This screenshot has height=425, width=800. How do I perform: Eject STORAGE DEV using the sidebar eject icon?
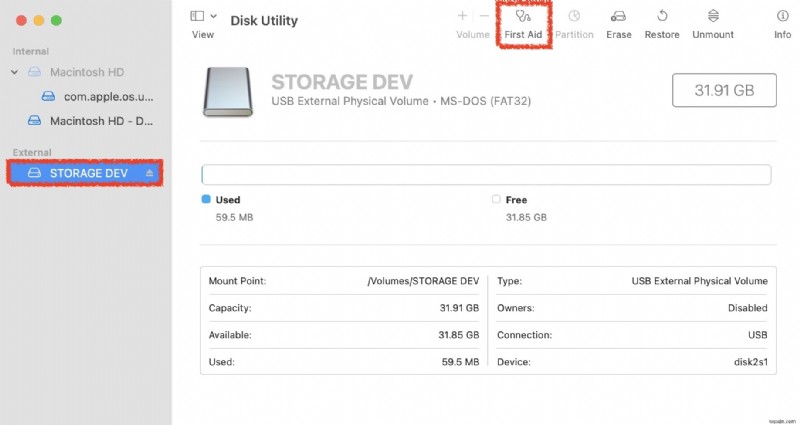149,173
